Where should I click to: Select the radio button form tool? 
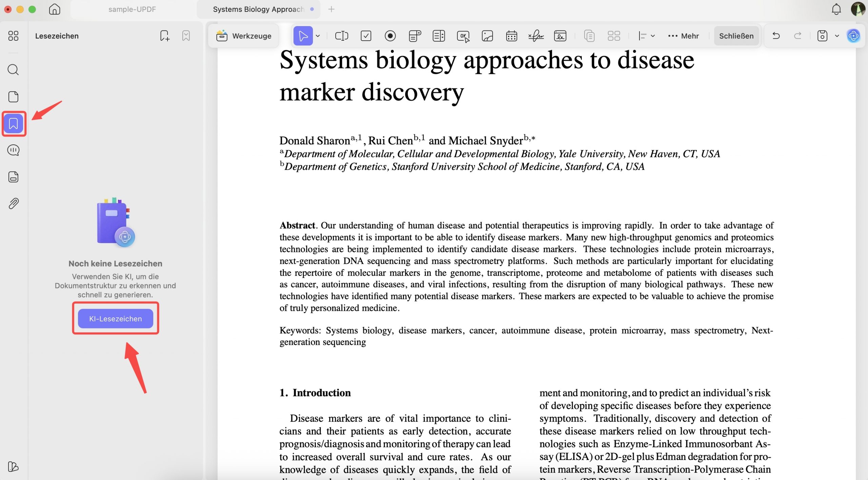pos(390,36)
